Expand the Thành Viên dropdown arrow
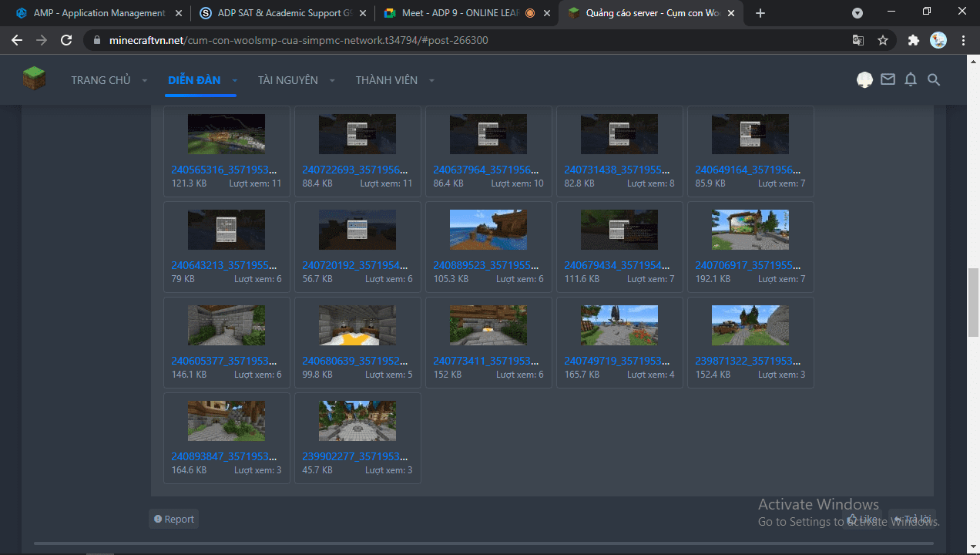The width and height of the screenshot is (980, 555). (431, 81)
